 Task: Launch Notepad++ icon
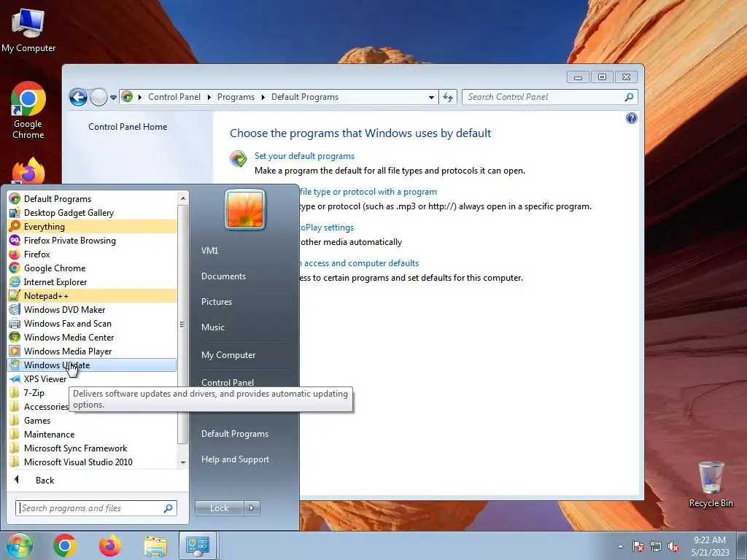(x=15, y=295)
